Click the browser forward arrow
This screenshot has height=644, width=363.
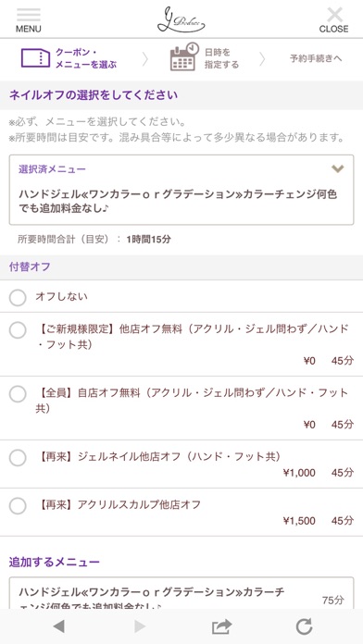pos(140,626)
